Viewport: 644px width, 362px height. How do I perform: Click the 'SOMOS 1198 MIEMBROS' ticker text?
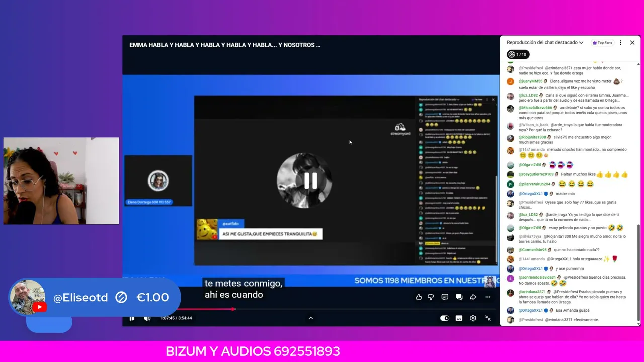tap(426, 281)
